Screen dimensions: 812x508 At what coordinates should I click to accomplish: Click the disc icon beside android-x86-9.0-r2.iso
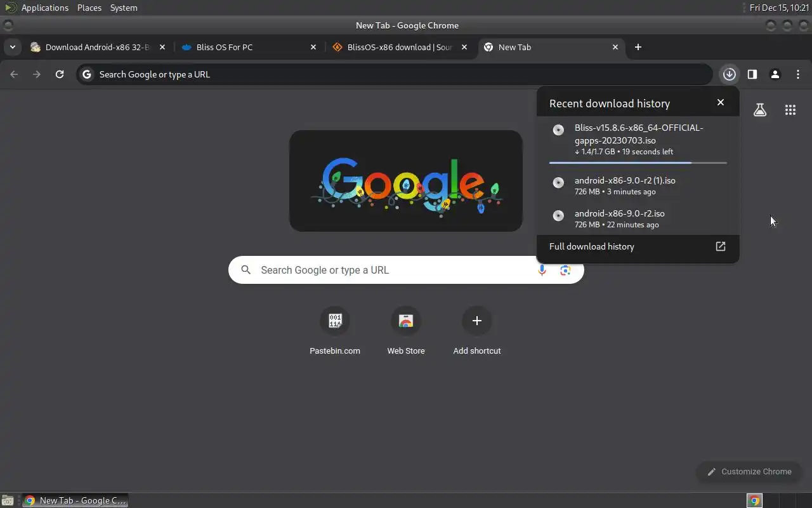558,216
